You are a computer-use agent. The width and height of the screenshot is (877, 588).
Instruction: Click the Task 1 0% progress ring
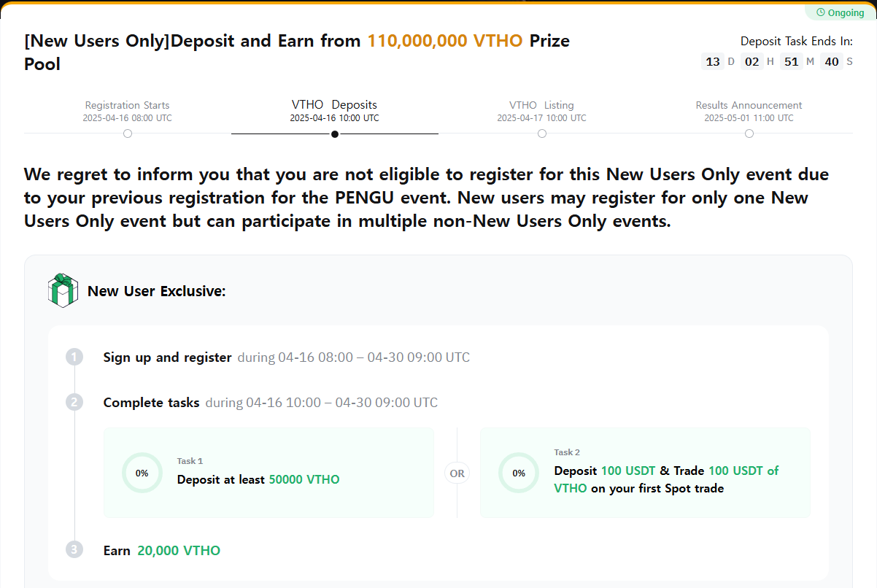(142, 473)
